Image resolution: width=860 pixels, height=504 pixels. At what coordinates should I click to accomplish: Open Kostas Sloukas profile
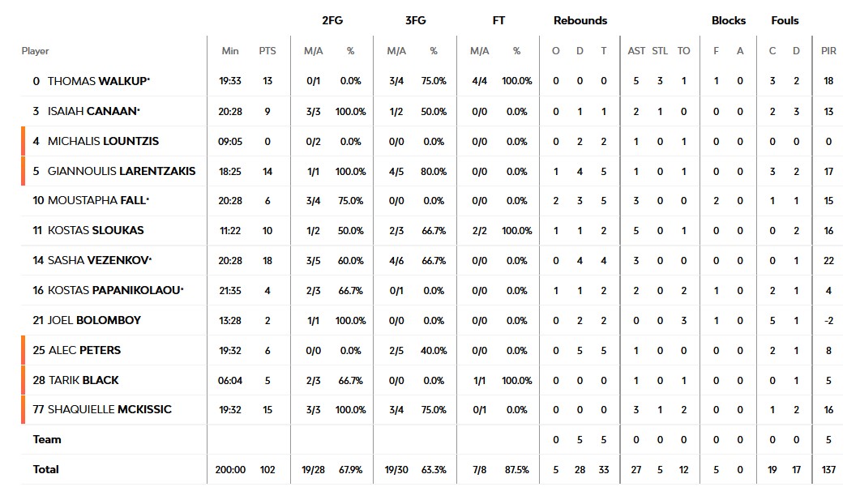(95, 230)
